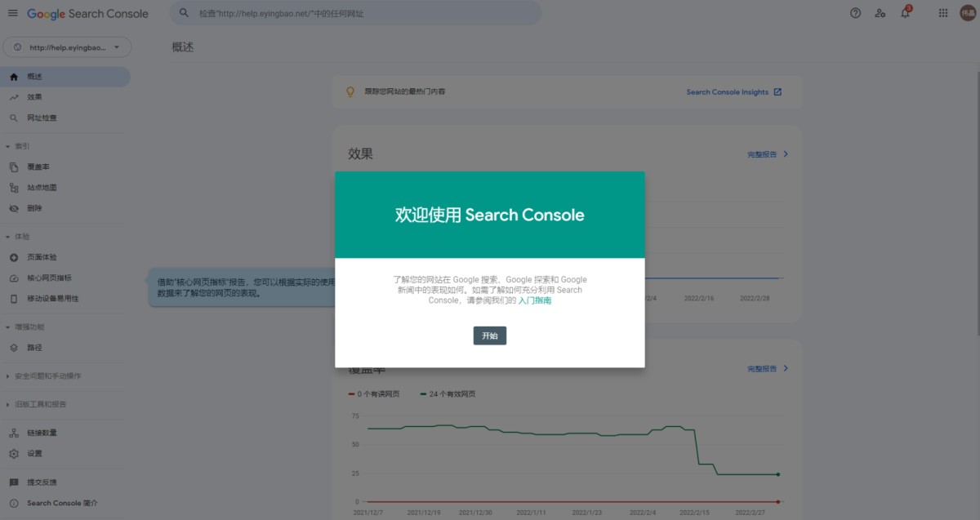Image resolution: width=980 pixels, height=520 pixels.
Task: Click the feedback icon beside 提交反馈
Action: point(14,482)
